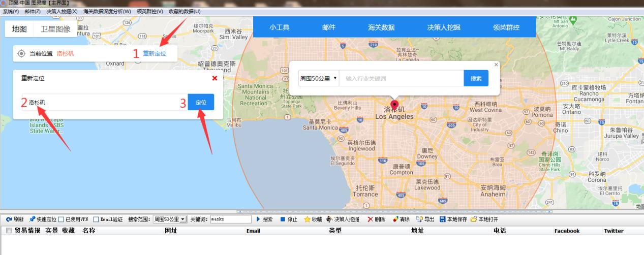Click the 本地保存 floppy disk icon
This screenshot has width=644, height=255.
[442, 219]
